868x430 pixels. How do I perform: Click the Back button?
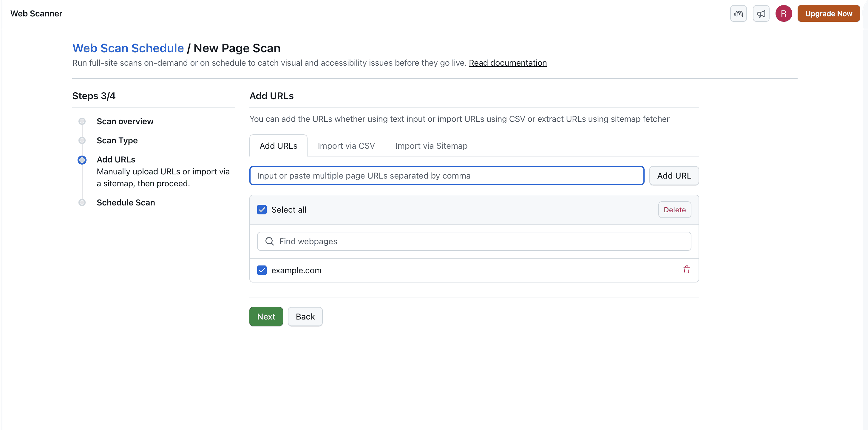[x=305, y=316]
